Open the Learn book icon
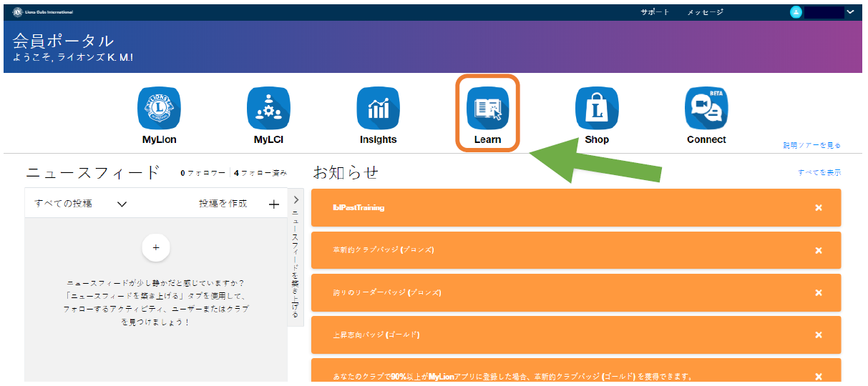 (487, 108)
